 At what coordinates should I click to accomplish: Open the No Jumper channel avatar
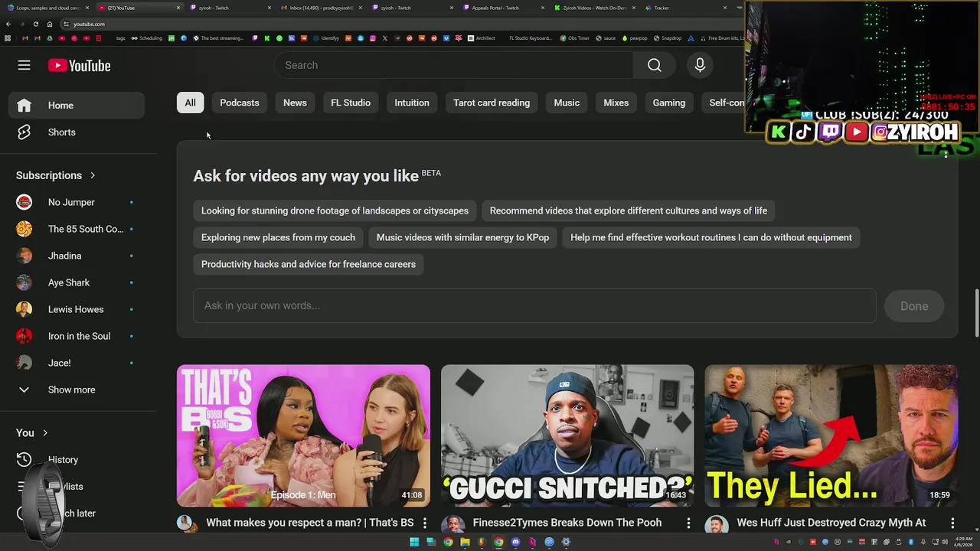24,202
